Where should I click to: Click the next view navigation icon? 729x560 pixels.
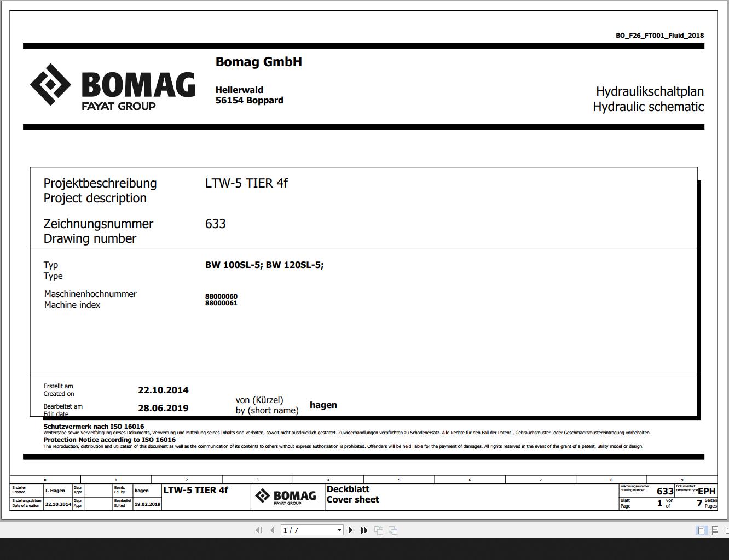click(x=393, y=530)
